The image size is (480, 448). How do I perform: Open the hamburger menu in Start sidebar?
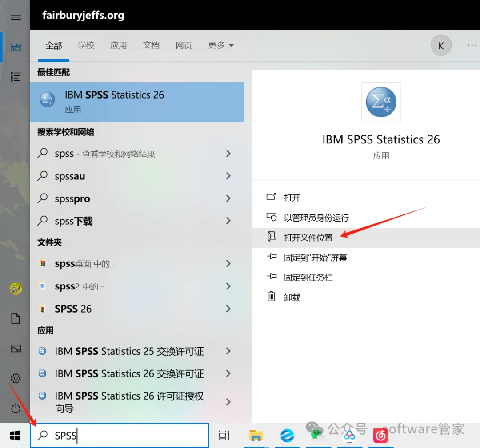point(16,17)
